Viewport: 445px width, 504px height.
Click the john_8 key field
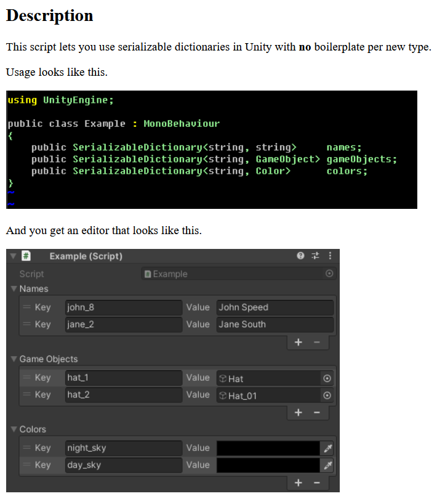[123, 307]
